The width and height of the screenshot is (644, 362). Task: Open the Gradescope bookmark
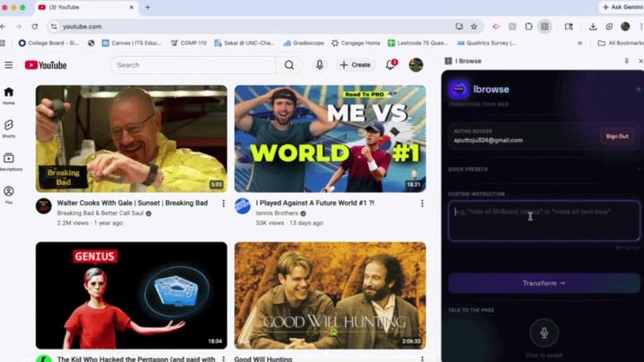pyautogui.click(x=303, y=43)
